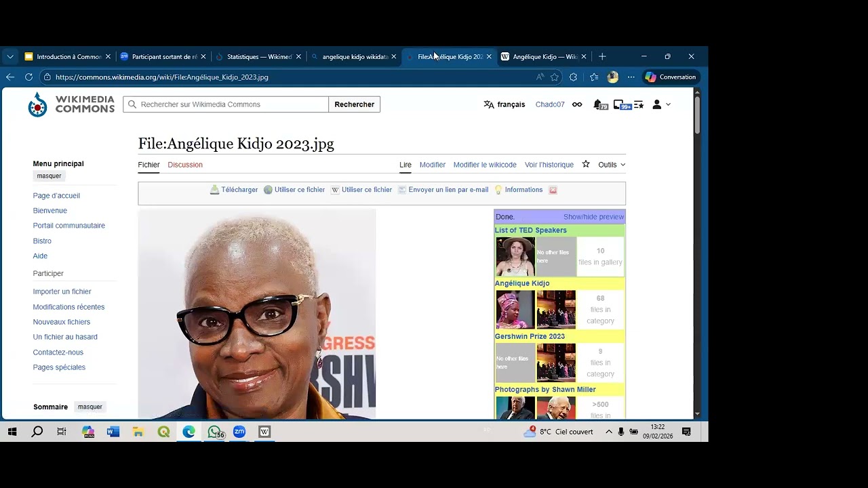The image size is (868, 488).
Task: Switch to the Fichier tab
Action: pyautogui.click(x=149, y=165)
